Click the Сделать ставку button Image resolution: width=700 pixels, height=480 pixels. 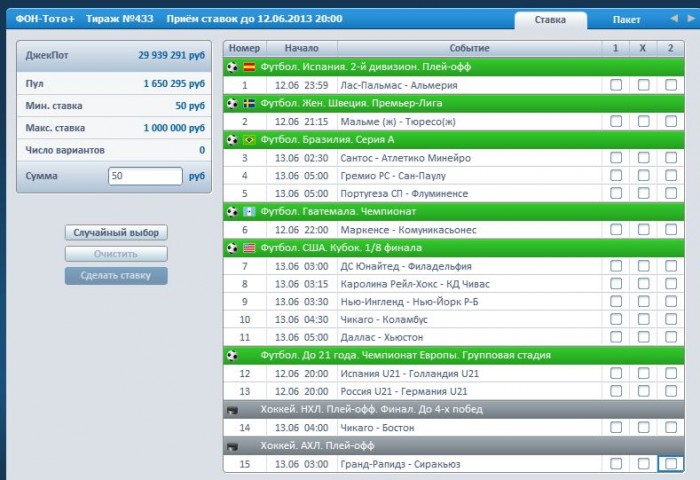click(x=116, y=275)
